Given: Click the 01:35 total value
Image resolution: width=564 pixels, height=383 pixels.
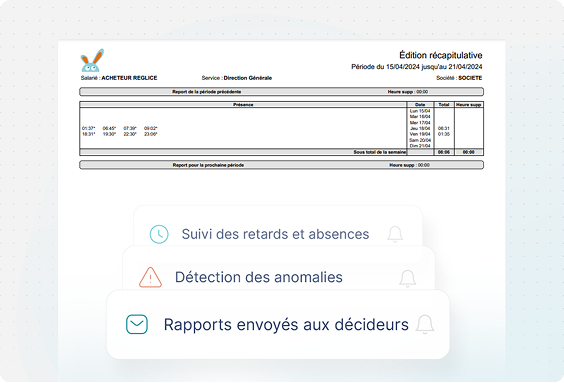Looking at the screenshot, I should click(x=444, y=134).
